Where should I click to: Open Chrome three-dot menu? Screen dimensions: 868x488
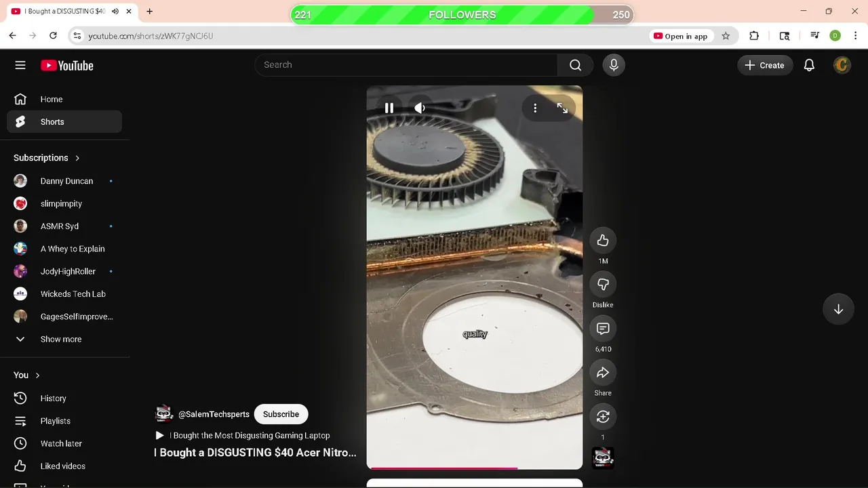coord(854,36)
